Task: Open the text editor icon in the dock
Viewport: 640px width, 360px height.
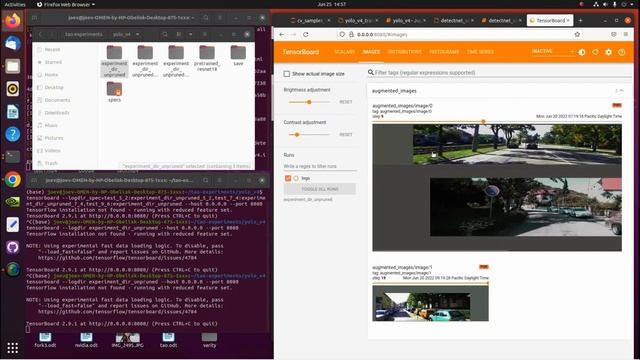Action: pyautogui.click(x=13, y=224)
